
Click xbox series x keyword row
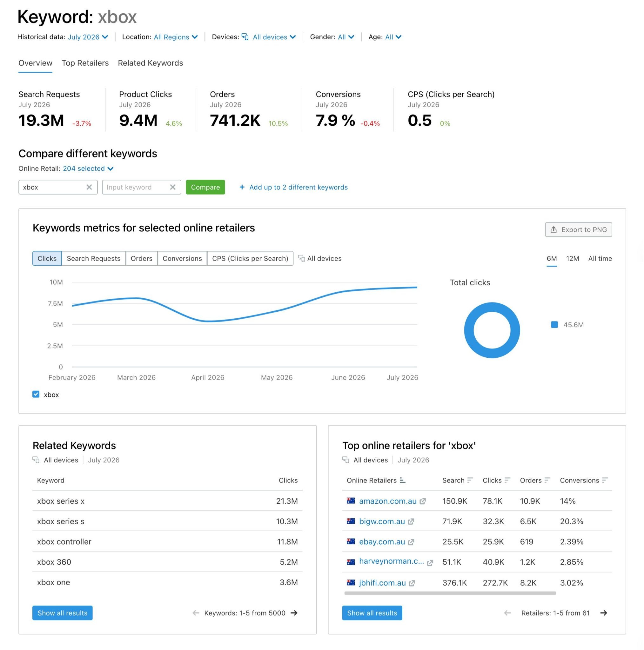click(167, 501)
